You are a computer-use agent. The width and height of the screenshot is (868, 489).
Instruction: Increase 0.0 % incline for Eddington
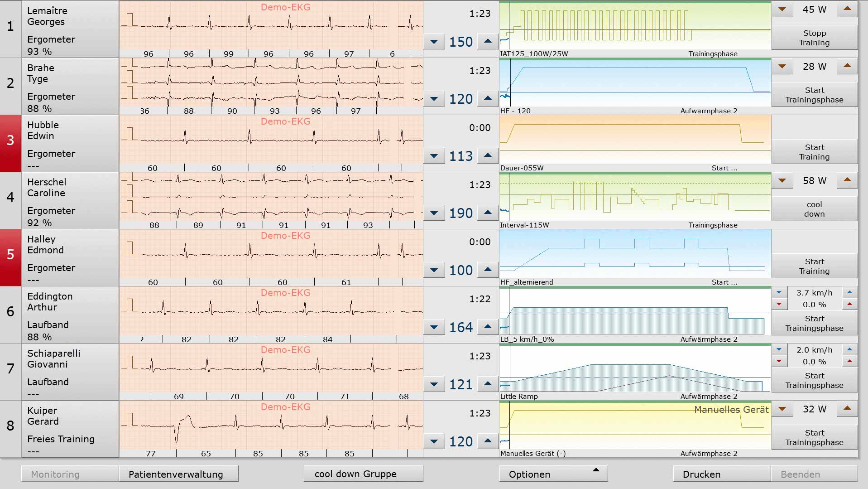(850, 305)
